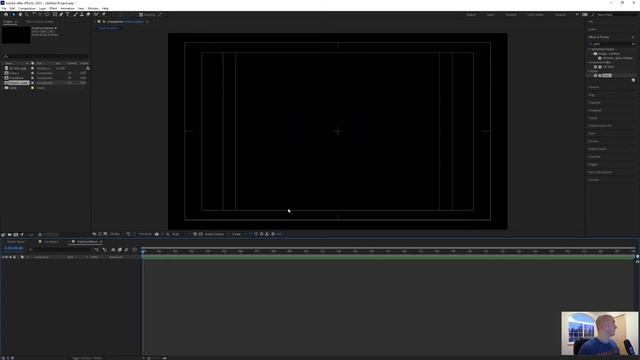The height and width of the screenshot is (360, 640).
Task: Click the trash icon in Project panel footer
Action: [40, 235]
